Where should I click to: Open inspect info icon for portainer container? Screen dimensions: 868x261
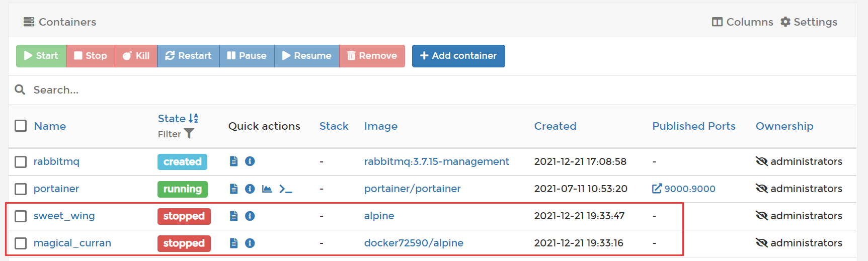(250, 189)
